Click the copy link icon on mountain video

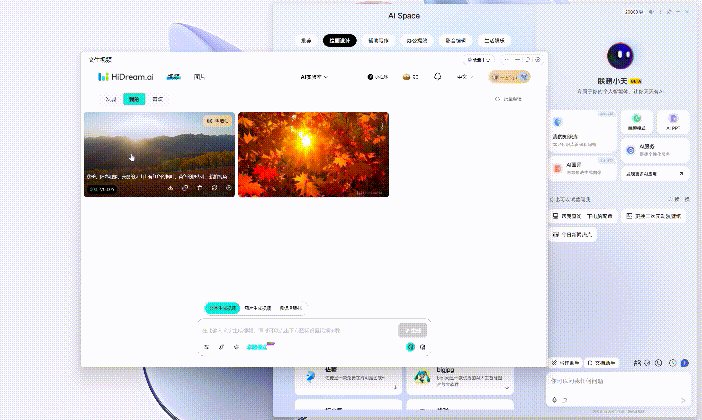point(185,188)
